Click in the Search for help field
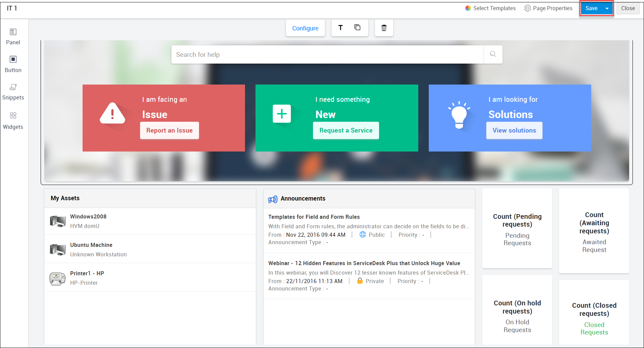 (x=327, y=54)
